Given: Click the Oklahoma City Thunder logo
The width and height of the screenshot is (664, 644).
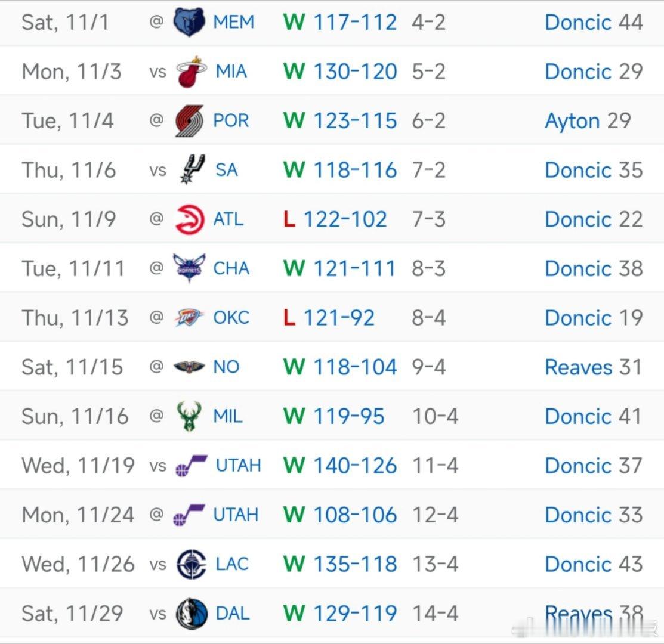Looking at the screenshot, I should [x=189, y=318].
